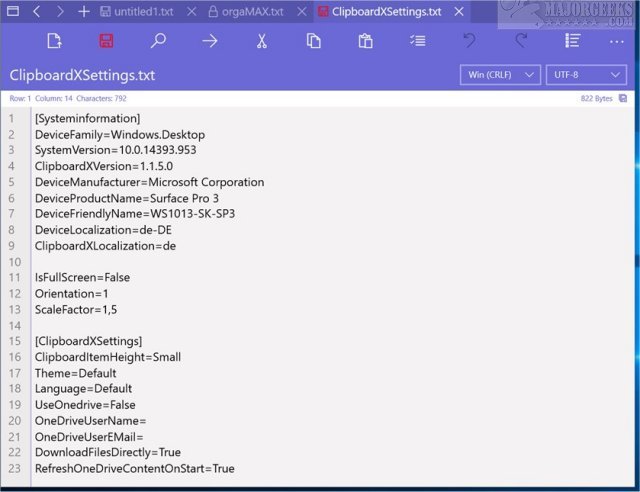Screen dimensions: 640x492
Task: Click the RefreshOneDriveContentOnStart=True line
Action: [x=135, y=469]
